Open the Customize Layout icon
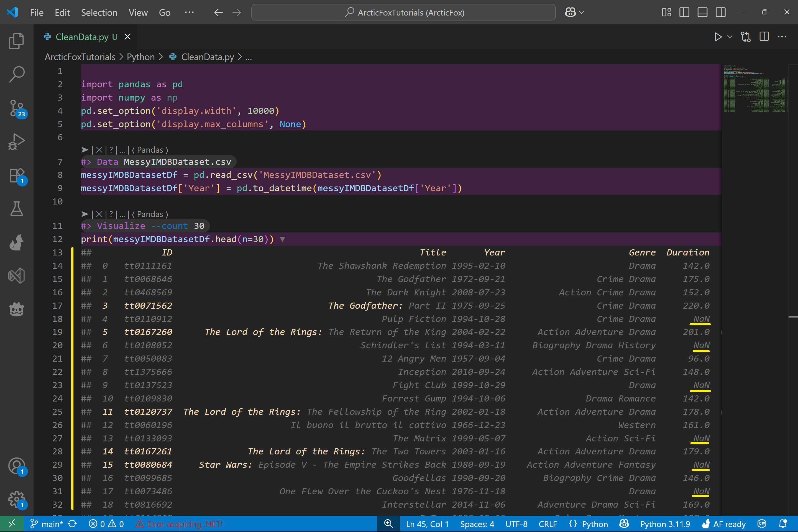The height and width of the screenshot is (532, 798). point(666,12)
